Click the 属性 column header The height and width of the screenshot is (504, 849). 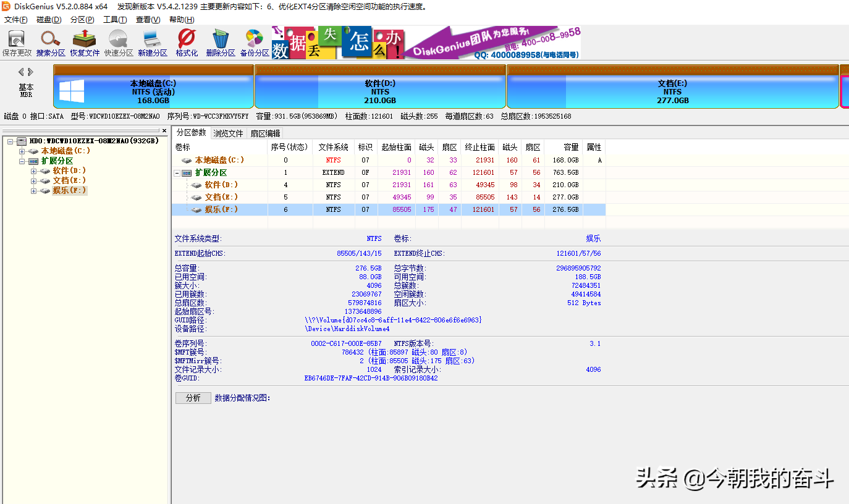pos(594,147)
